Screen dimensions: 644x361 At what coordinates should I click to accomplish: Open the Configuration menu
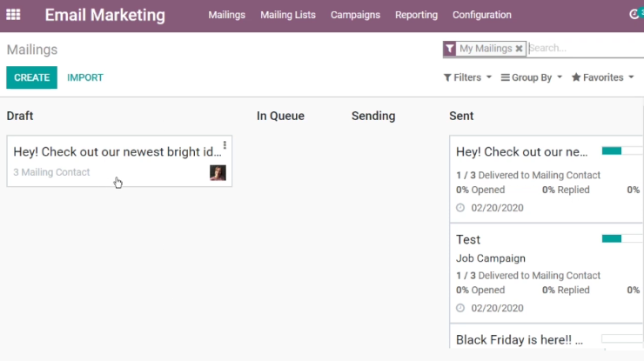point(482,15)
